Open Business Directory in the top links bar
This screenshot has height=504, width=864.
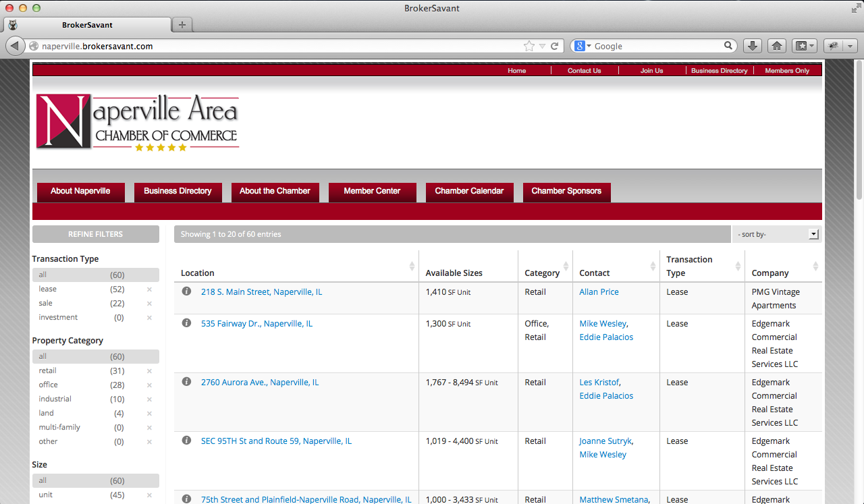[x=720, y=71]
